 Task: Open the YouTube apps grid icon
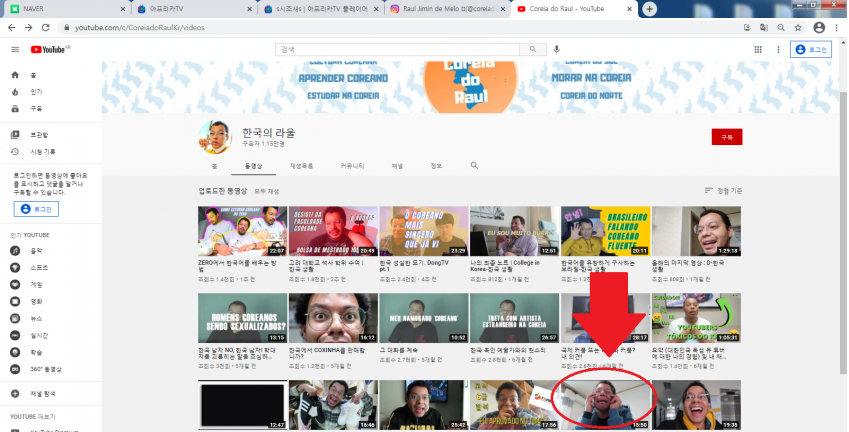point(758,49)
